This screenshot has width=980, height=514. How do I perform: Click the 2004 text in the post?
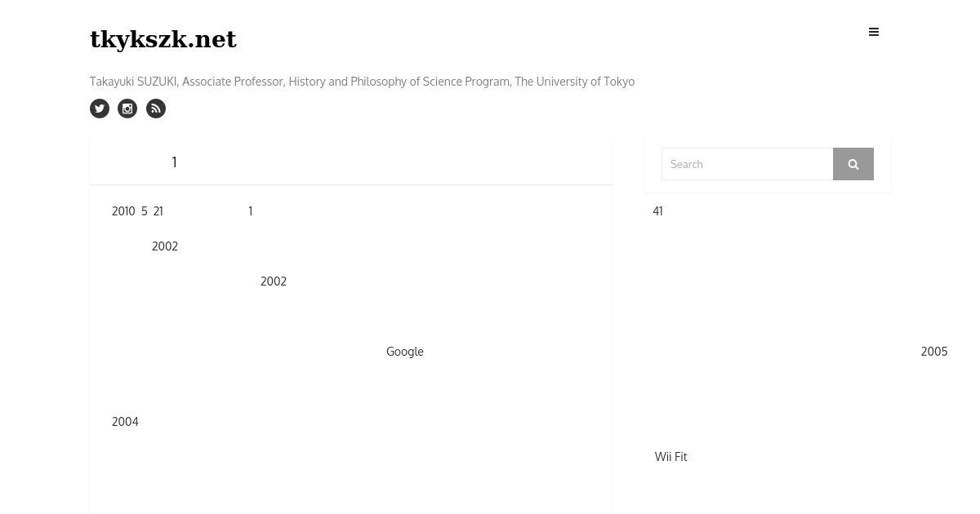[x=125, y=422]
